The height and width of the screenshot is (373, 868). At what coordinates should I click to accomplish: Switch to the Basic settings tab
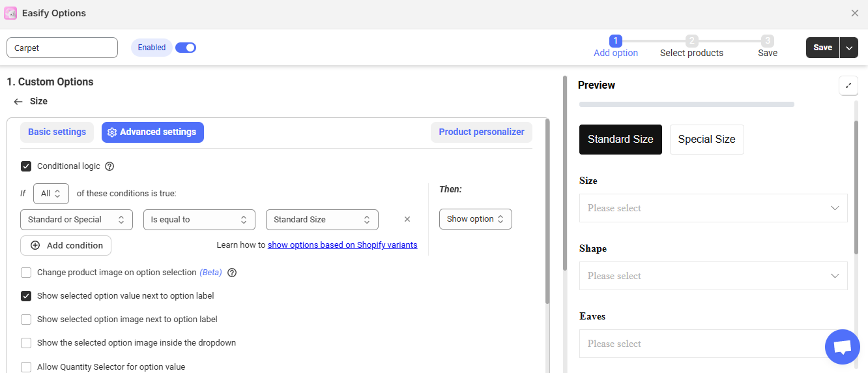tap(57, 132)
